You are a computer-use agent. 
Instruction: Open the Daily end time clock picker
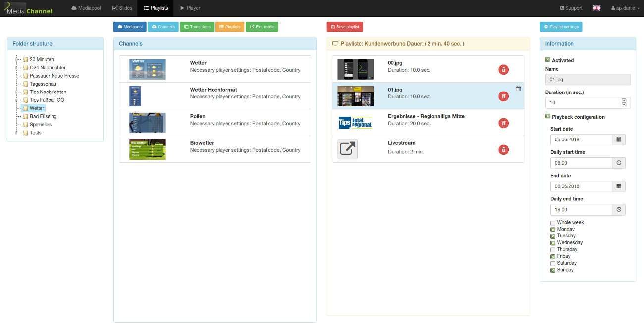coord(618,210)
